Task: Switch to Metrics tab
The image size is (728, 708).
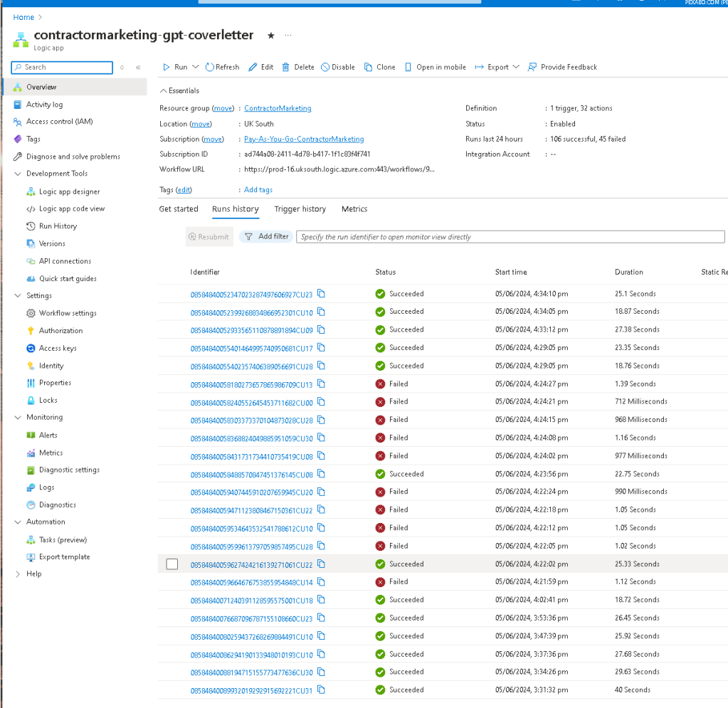Action: 354,209
